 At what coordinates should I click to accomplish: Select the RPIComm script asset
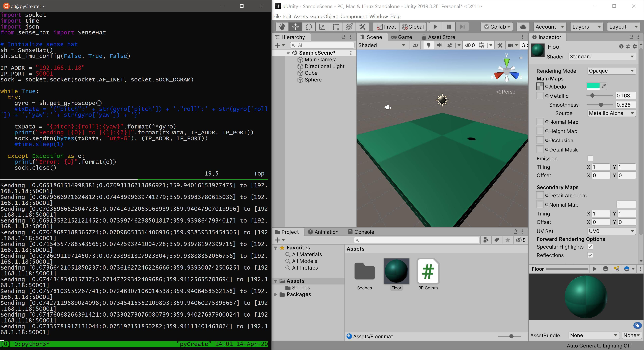point(428,274)
